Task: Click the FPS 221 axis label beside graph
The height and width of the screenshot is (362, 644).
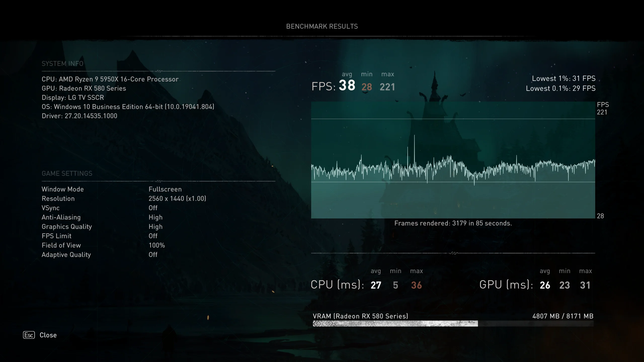Action: [603, 108]
